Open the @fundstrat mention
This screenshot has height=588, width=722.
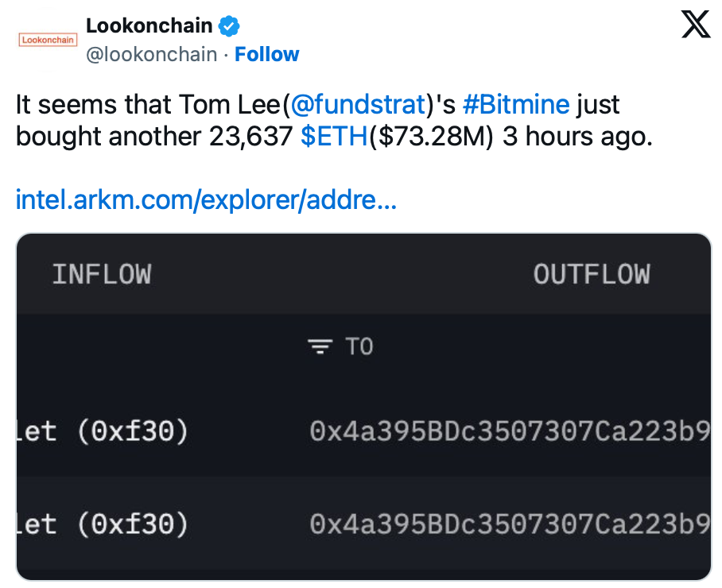coord(357,104)
